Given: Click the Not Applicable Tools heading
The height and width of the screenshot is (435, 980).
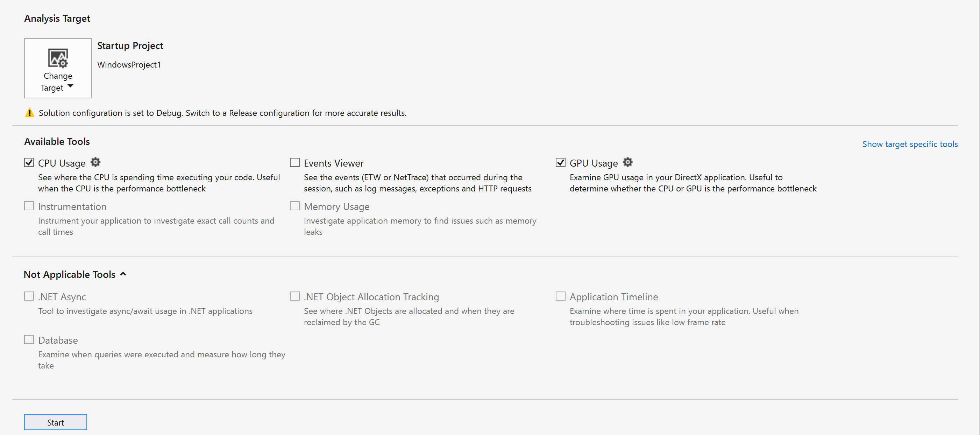Looking at the screenshot, I should 70,274.
